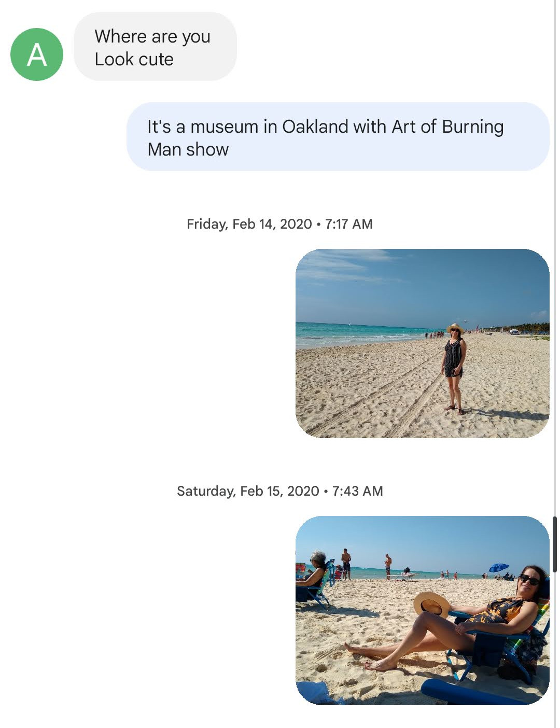The height and width of the screenshot is (728, 560).
Task: Click the vertical scrollbar thumb on the right edge
Action: [x=555, y=543]
